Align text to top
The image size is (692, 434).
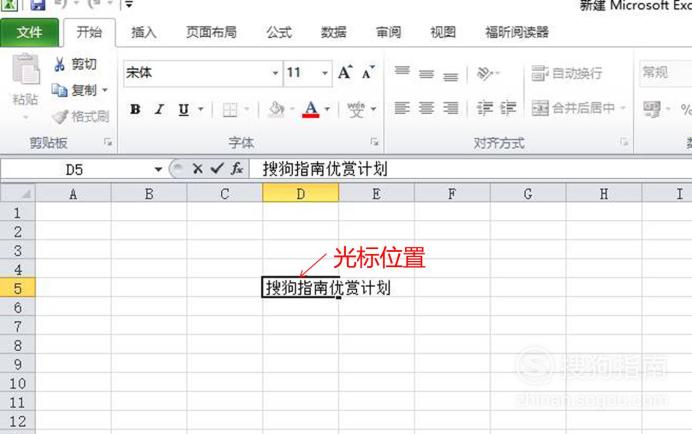(x=402, y=72)
